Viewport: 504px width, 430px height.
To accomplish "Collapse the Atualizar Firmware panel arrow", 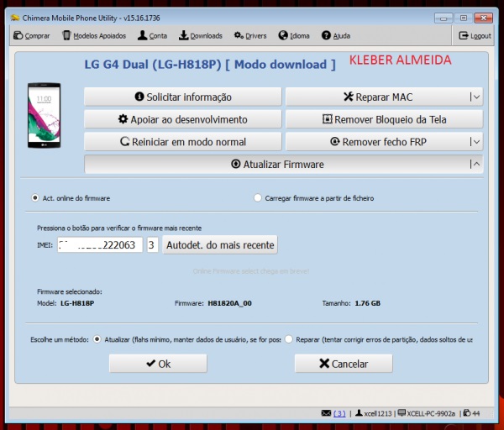I will pyautogui.click(x=476, y=165).
